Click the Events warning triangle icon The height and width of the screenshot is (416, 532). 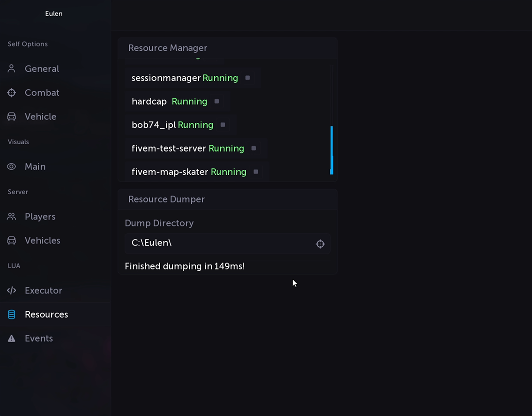coord(12,339)
